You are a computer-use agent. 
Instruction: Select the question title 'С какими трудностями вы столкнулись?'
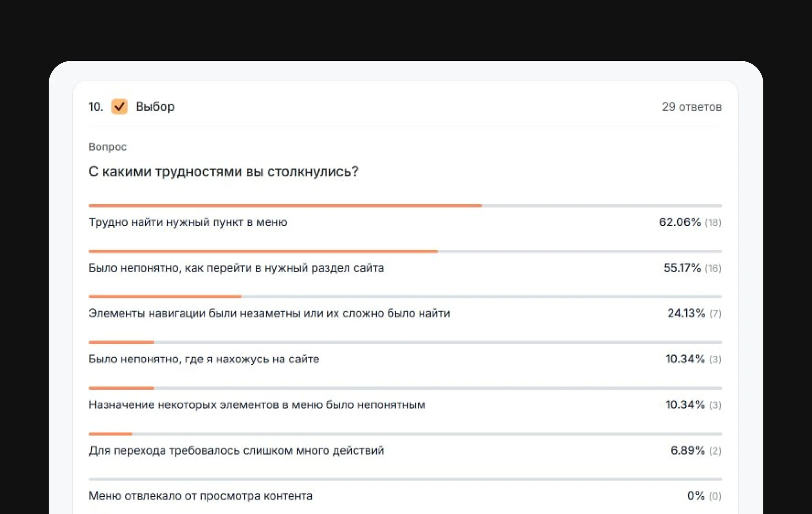[224, 171]
